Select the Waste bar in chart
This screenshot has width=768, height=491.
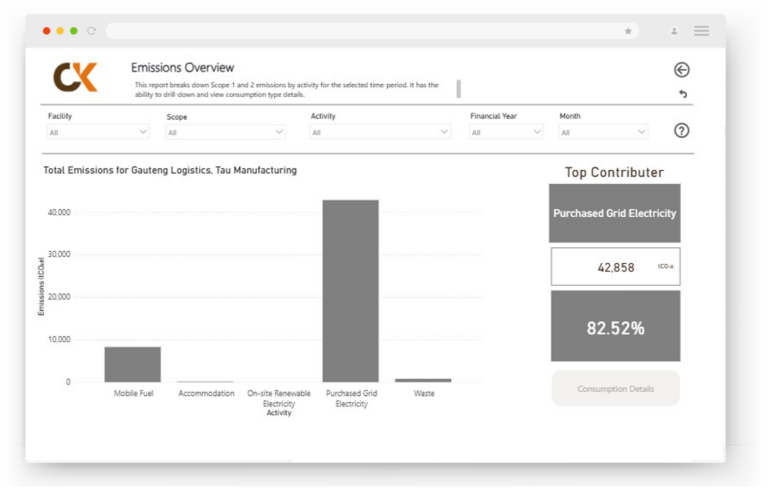tap(423, 380)
